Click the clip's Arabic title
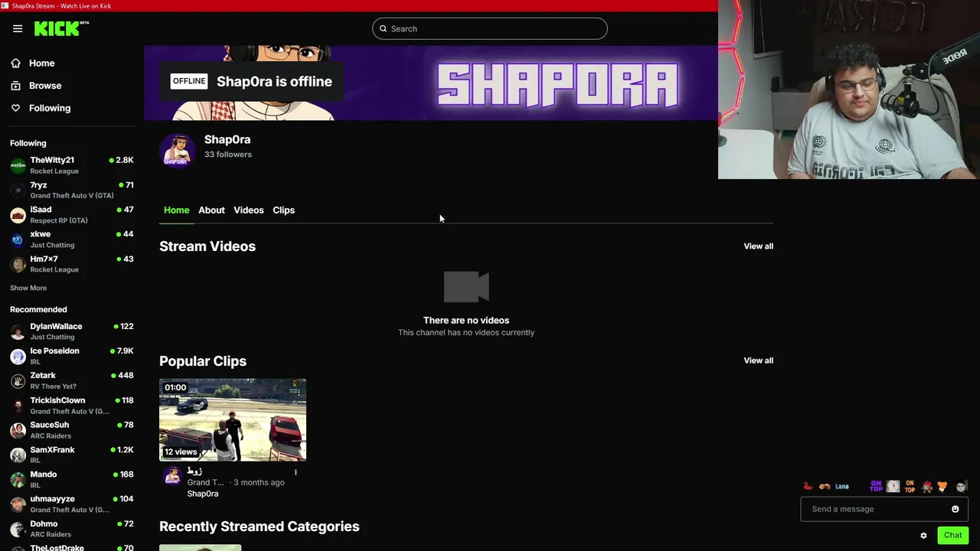980x551 pixels. pyautogui.click(x=194, y=471)
